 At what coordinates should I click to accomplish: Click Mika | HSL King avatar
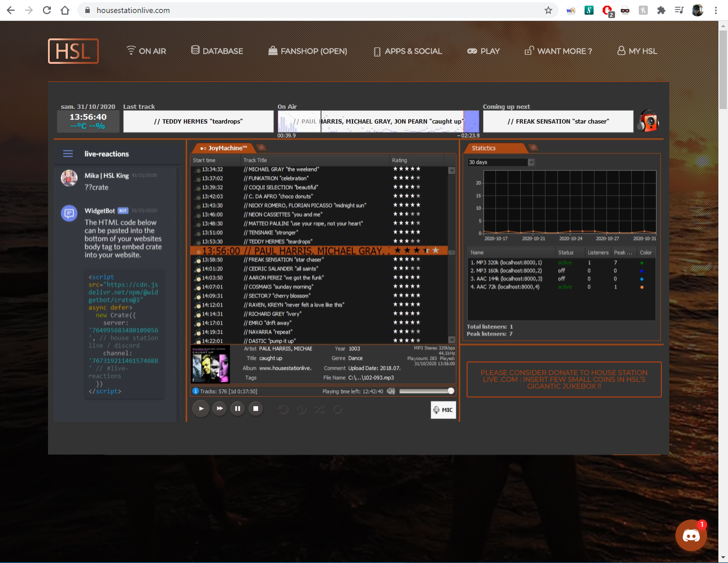(x=69, y=178)
